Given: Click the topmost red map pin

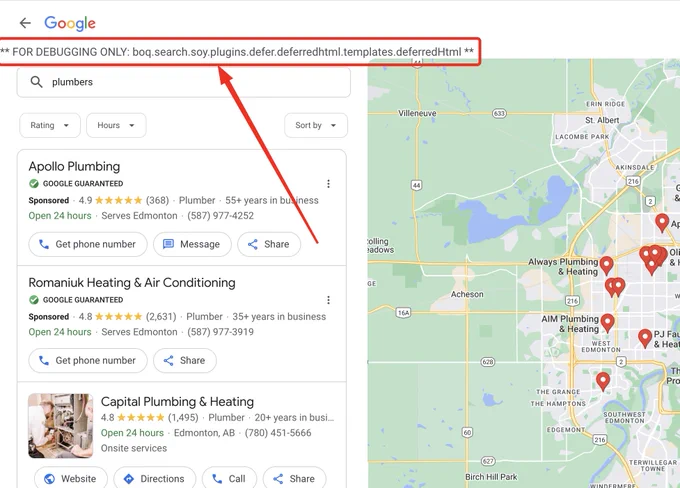Looking at the screenshot, I should (x=662, y=223).
